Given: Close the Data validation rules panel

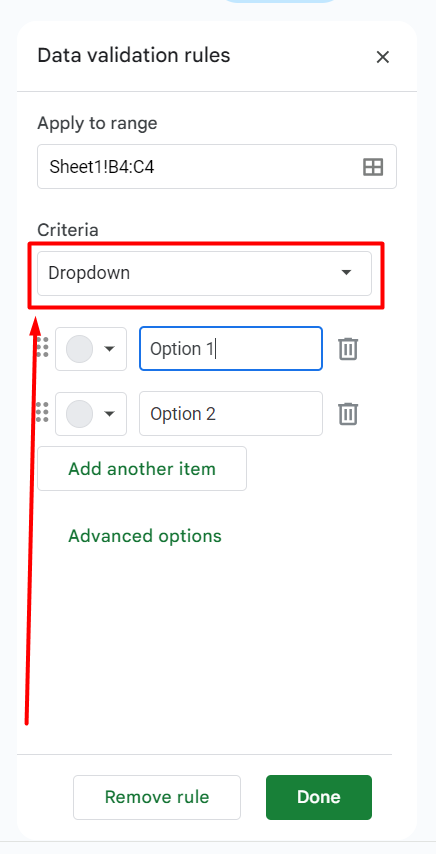Looking at the screenshot, I should (x=383, y=57).
